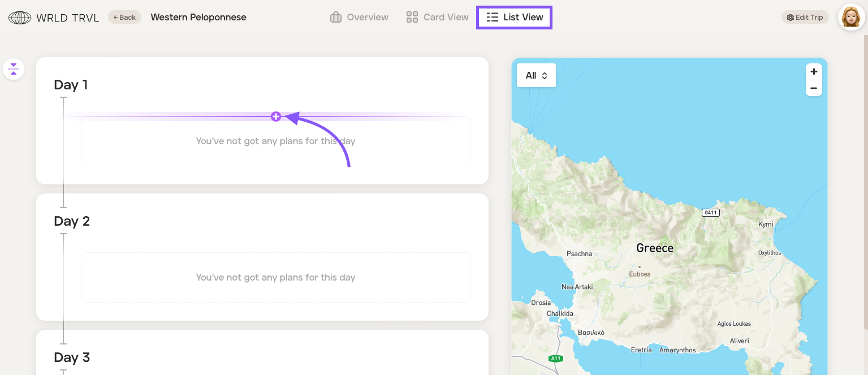This screenshot has height=375, width=868.
Task: Click the A11 road marker on map
Action: [556, 358]
